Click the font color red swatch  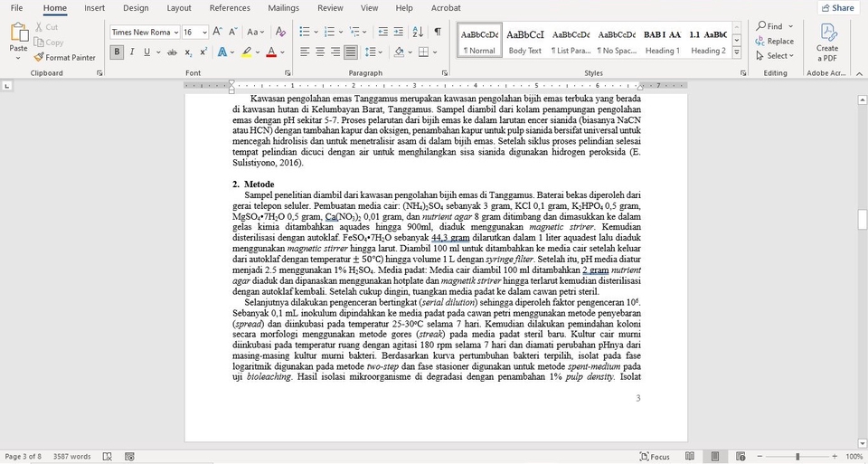[271, 52]
